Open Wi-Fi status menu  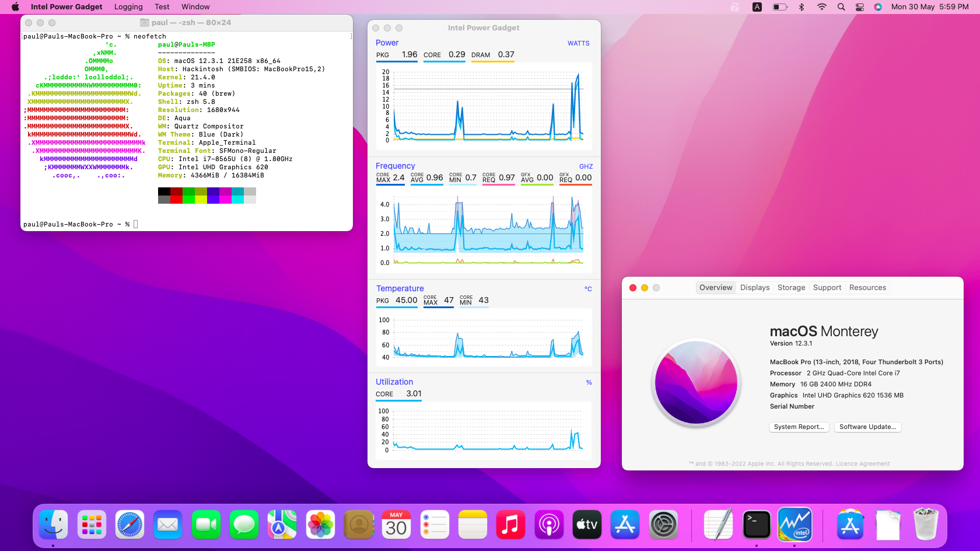click(x=822, y=7)
